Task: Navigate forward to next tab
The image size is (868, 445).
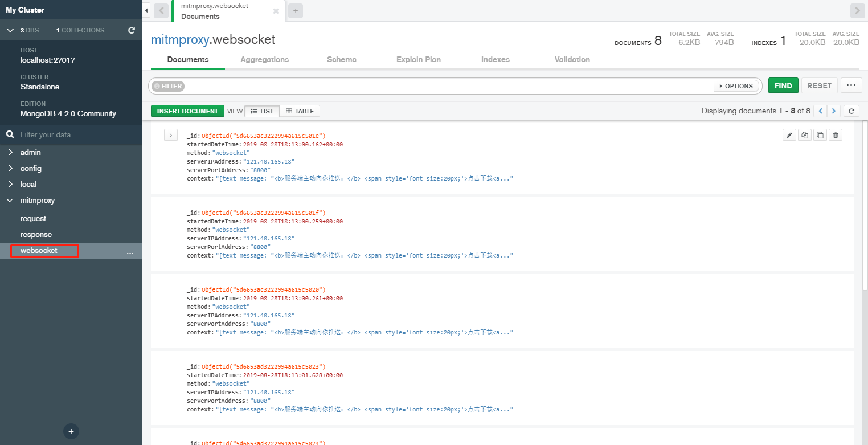Action: [x=857, y=11]
